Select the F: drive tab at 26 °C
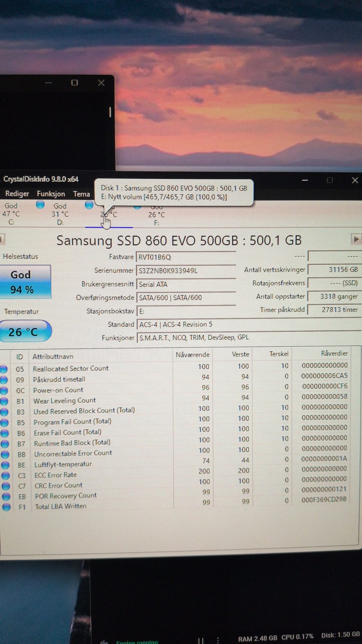Screen dimensions: 362x644 (156, 215)
